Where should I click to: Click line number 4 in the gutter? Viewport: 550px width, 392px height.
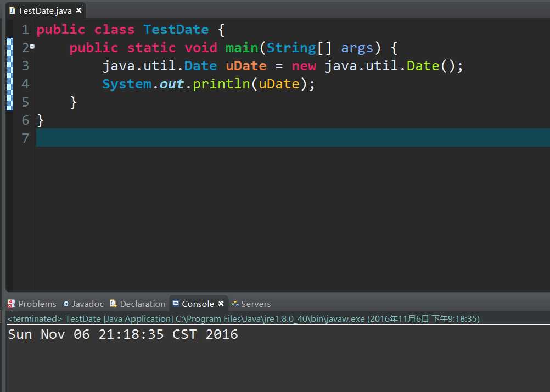tap(25, 84)
